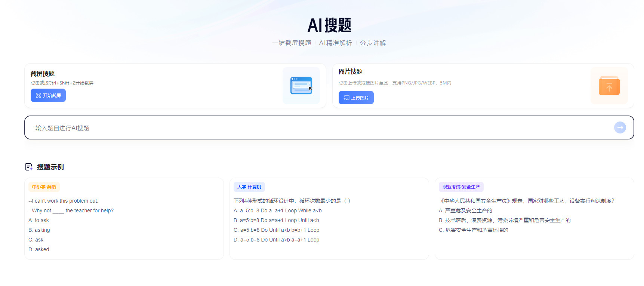644x286 pixels.
Task: Click the 图片搜题 card title
Action: tap(351, 71)
